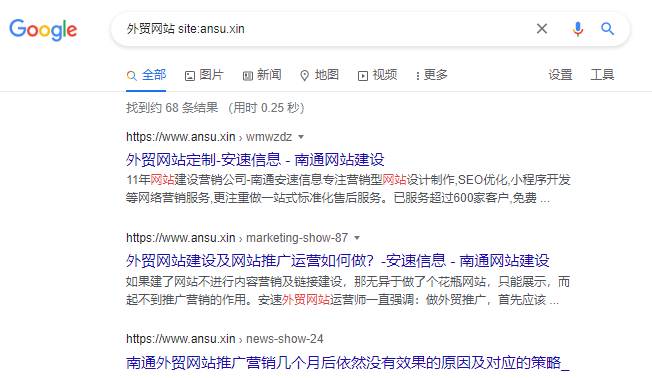Start voice search with the microphone icon

pos(578,29)
